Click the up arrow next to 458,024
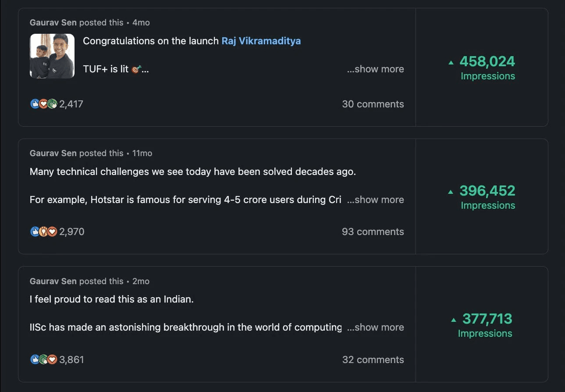This screenshot has height=392, width=565. click(x=451, y=63)
